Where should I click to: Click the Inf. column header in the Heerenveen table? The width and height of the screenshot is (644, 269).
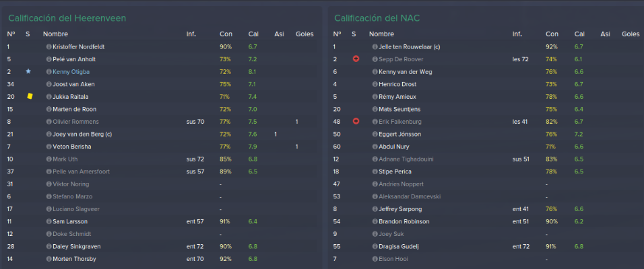pyautogui.click(x=191, y=34)
